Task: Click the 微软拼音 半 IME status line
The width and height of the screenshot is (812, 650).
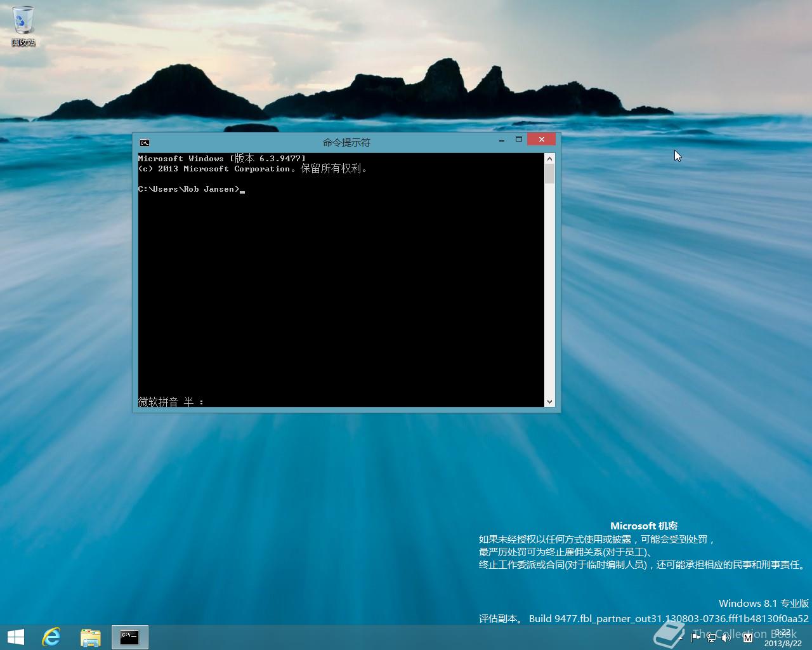Action: [x=171, y=402]
